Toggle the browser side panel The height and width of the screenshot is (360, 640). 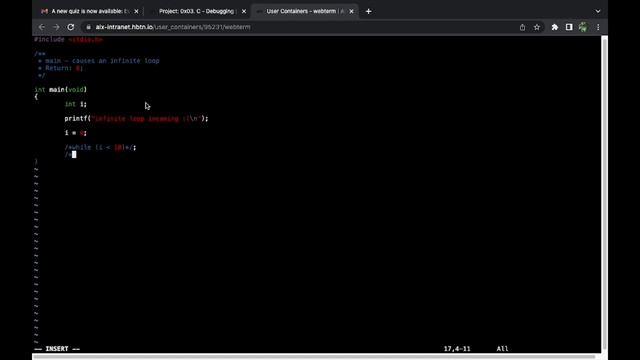coord(569,27)
